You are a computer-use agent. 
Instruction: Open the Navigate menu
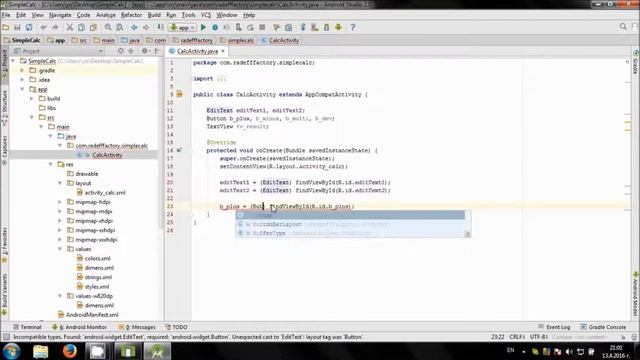coord(60,15)
